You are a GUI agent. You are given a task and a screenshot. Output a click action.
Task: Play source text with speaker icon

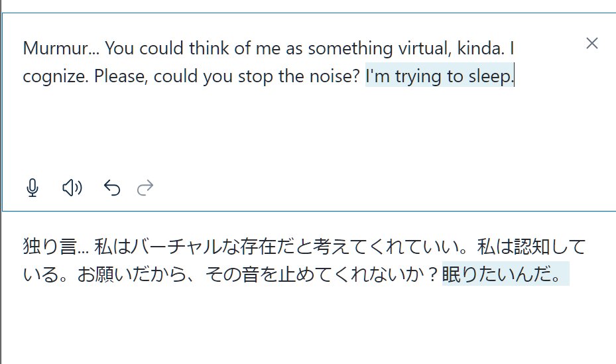(x=72, y=188)
